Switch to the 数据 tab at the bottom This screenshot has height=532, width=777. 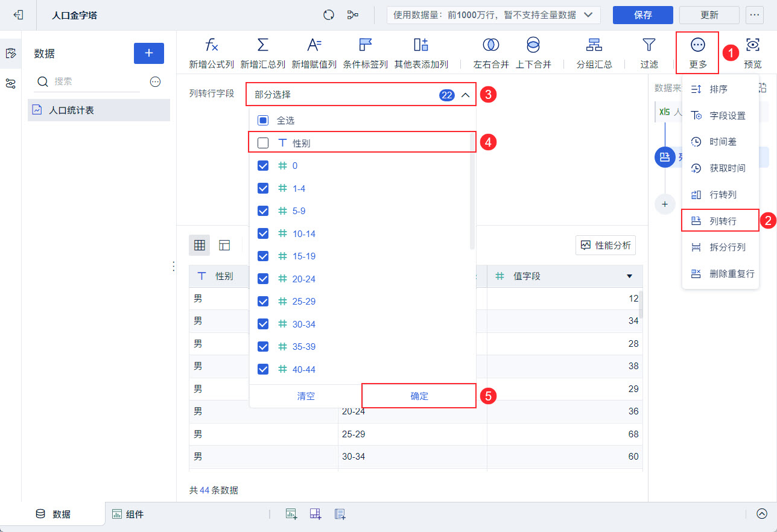point(53,515)
